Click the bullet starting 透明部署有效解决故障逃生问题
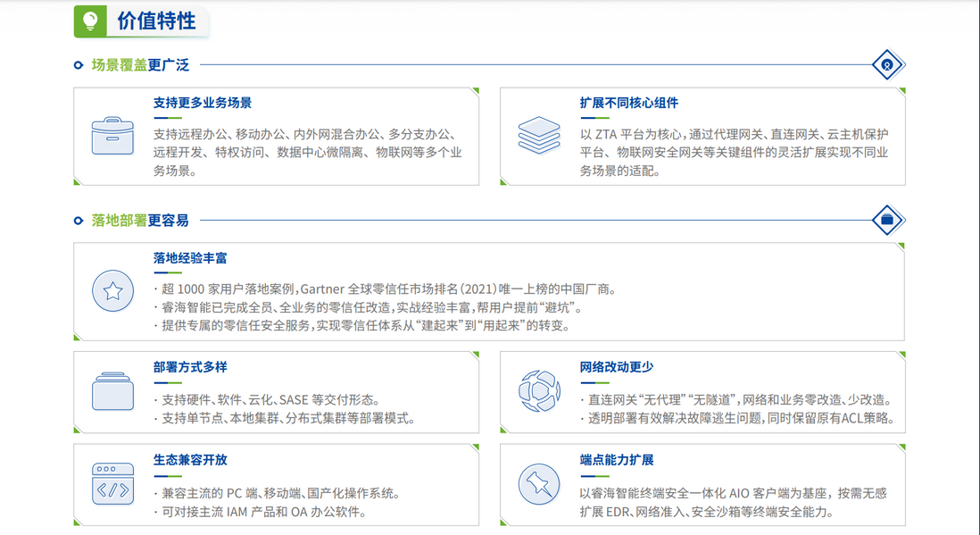 click(x=737, y=418)
